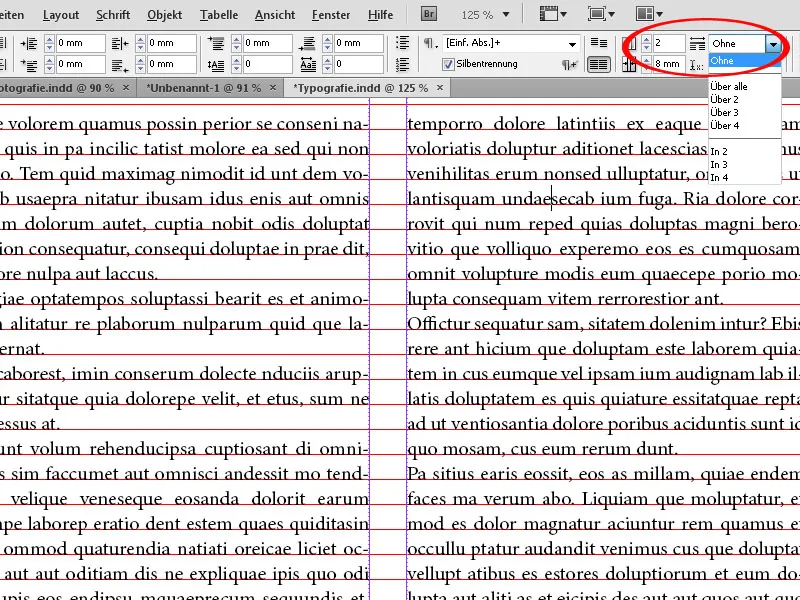This screenshot has height=600, width=800.
Task: Toggle the Silbentrennung checkbox
Action: tap(448, 64)
